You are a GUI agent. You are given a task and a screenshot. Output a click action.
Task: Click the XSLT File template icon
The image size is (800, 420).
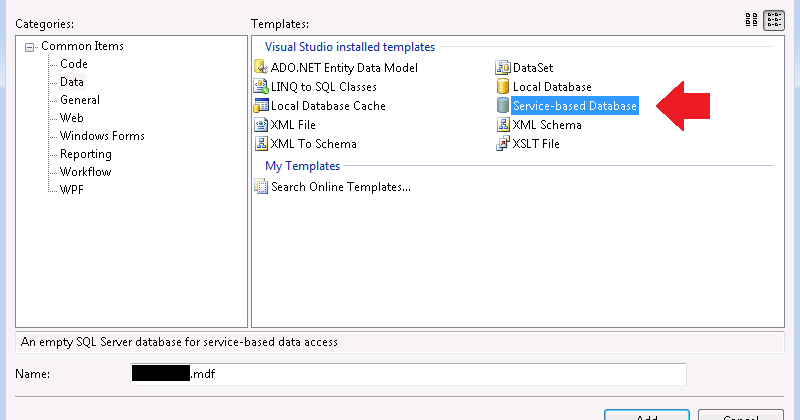(x=503, y=143)
